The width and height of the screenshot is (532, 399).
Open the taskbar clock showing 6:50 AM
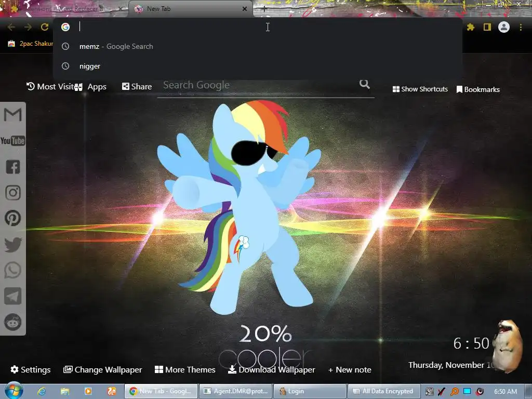coord(505,392)
